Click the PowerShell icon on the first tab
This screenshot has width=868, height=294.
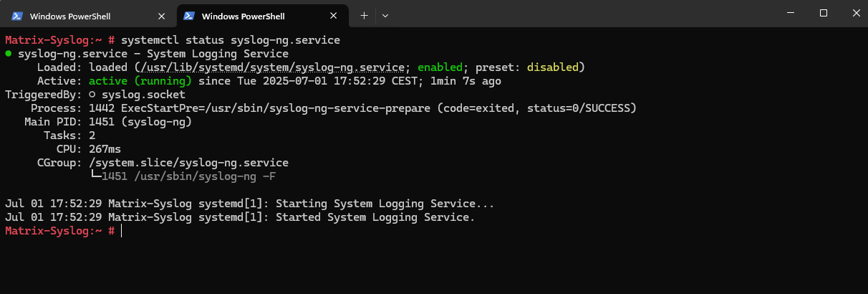pos(17,15)
